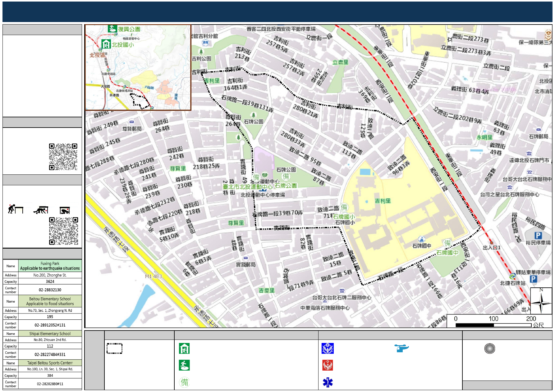The width and height of the screenshot is (555, 392).
Task: Click the post office icon above 石牌郵局
Action: 538,130
